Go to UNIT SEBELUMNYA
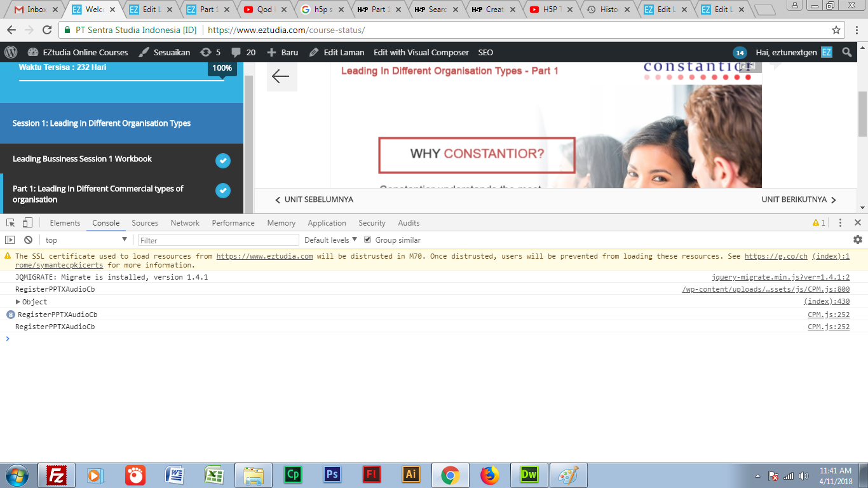Image resolution: width=868 pixels, height=488 pixels. click(314, 200)
